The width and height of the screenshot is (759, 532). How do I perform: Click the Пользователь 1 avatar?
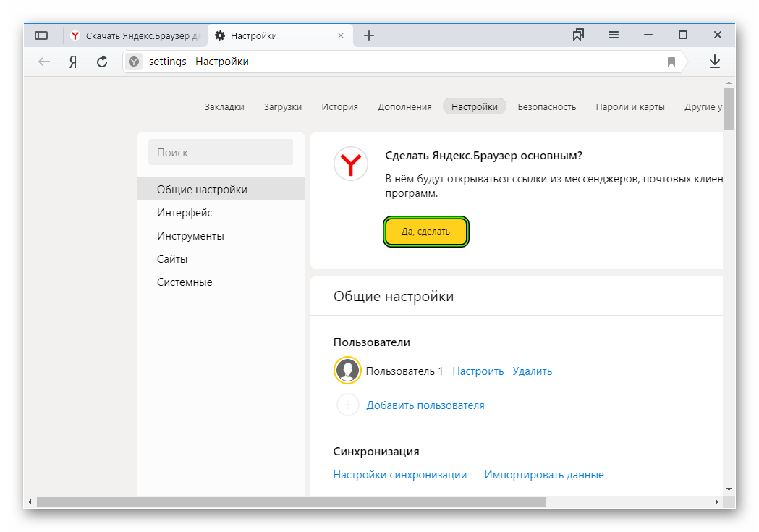tap(347, 371)
